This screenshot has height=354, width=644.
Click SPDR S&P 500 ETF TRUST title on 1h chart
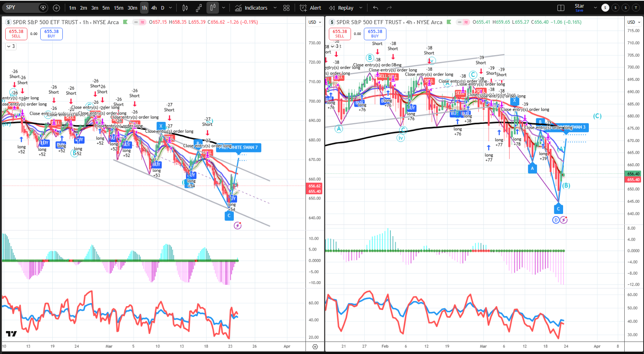[45, 22]
